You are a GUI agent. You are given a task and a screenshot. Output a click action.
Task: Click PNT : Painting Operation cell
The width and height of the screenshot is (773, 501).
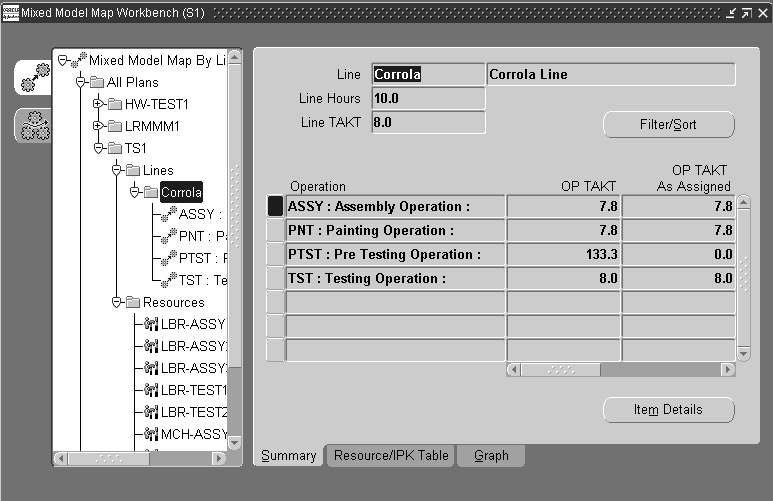point(395,230)
